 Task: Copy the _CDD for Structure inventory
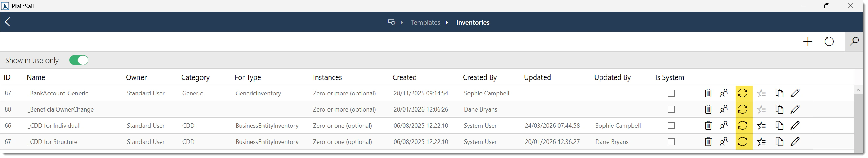(x=779, y=141)
